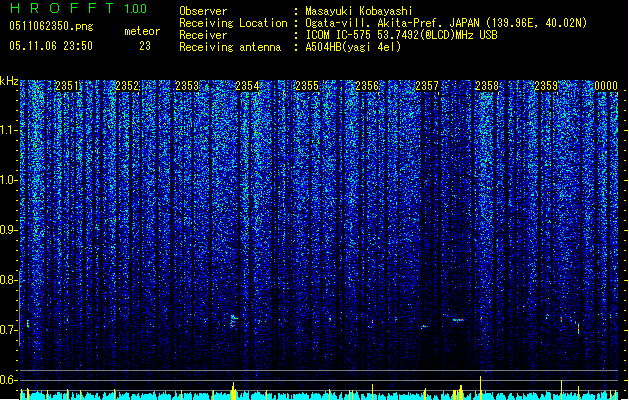The height and width of the screenshot is (400, 629).
Task: Click the 'Observer' field label
Action: coord(203,11)
